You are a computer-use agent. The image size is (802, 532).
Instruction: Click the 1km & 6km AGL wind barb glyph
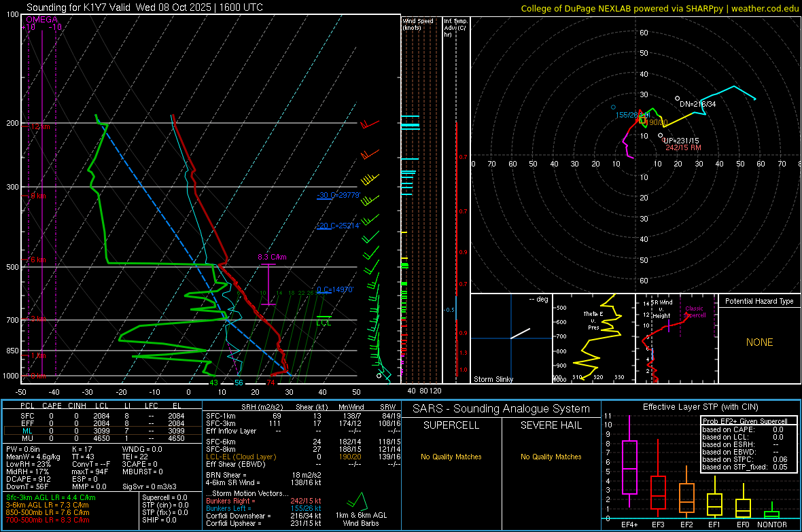point(358,501)
